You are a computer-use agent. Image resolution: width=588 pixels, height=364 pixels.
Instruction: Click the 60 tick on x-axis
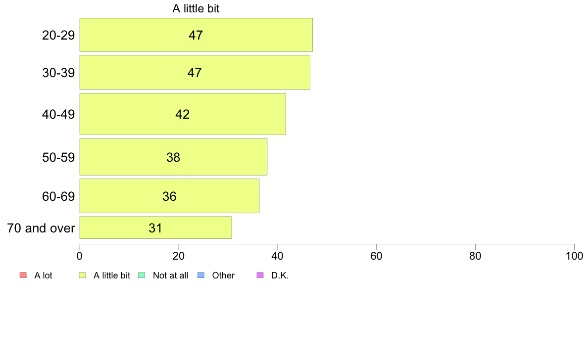point(376,256)
